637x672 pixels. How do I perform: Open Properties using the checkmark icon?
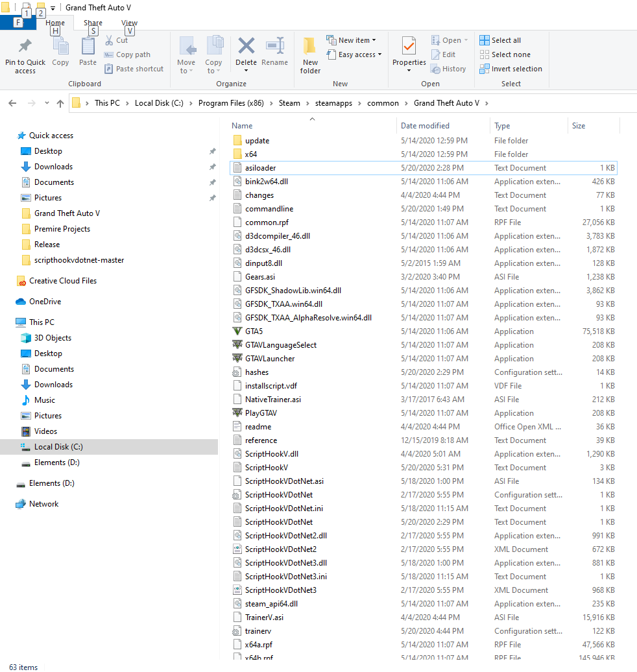(x=409, y=47)
